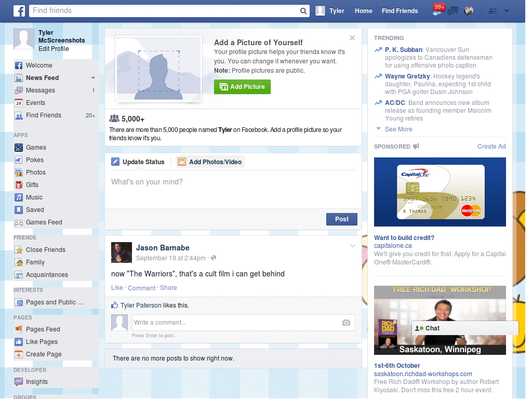532x399 pixels.
Task: Click the Create Page plus icon
Action: click(19, 354)
